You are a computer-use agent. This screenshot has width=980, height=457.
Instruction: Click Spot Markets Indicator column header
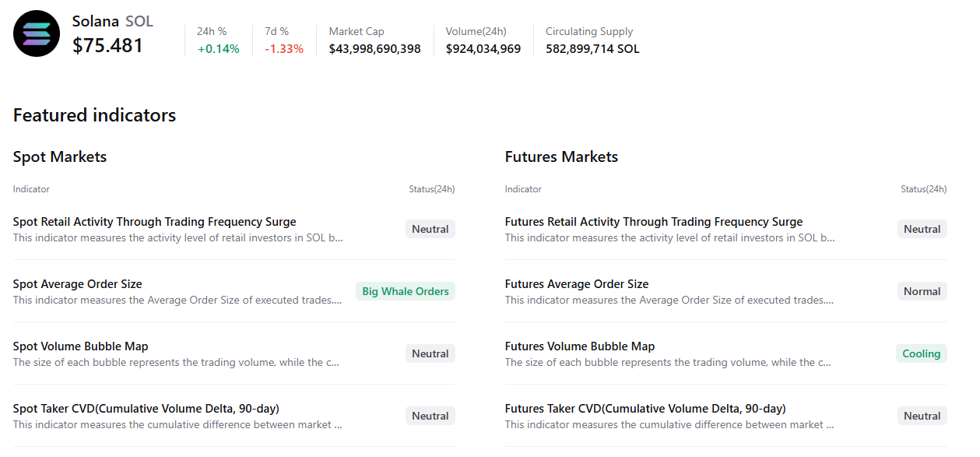pyautogui.click(x=31, y=189)
